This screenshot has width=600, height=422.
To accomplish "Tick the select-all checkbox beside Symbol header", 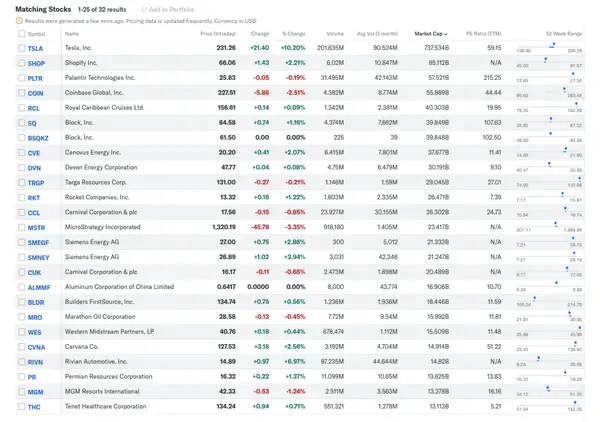I will (x=22, y=34).
